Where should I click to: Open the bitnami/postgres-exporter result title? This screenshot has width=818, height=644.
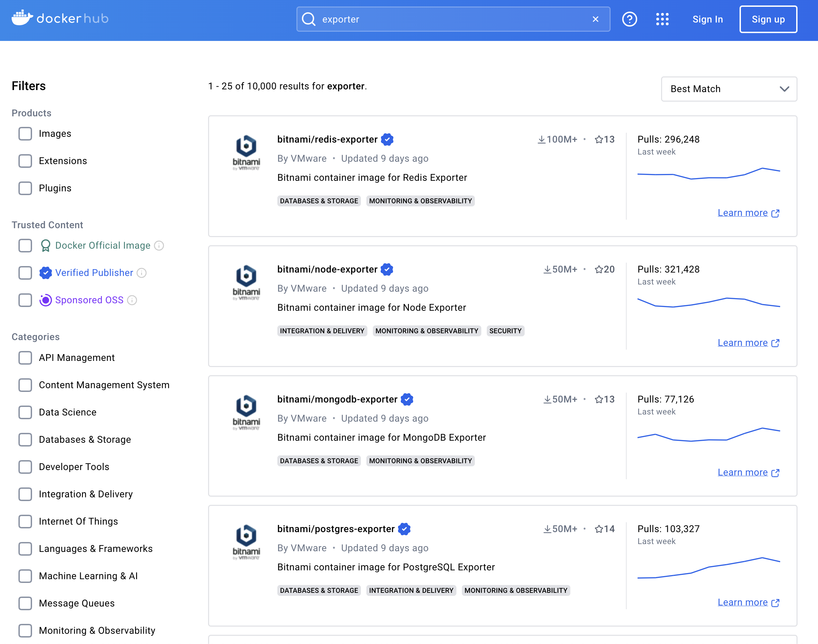point(336,529)
